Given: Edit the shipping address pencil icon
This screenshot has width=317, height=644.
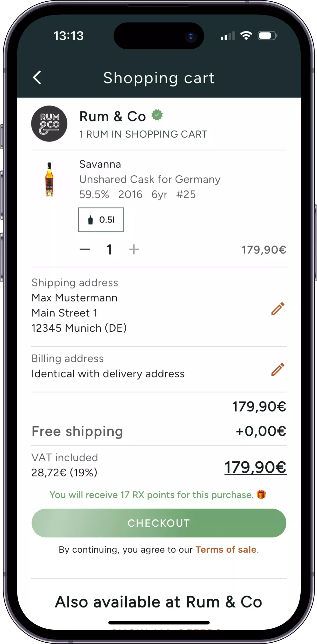Looking at the screenshot, I should (278, 309).
